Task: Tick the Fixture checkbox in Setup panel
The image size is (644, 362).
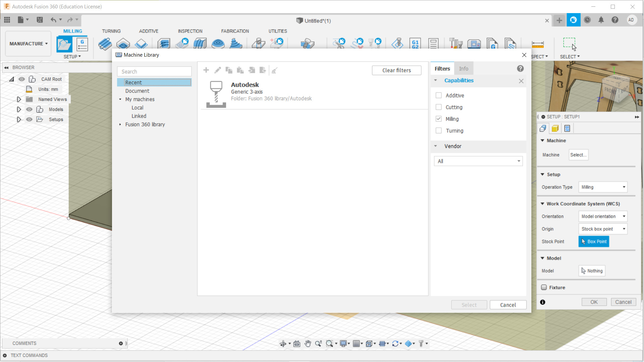Action: [x=544, y=288]
